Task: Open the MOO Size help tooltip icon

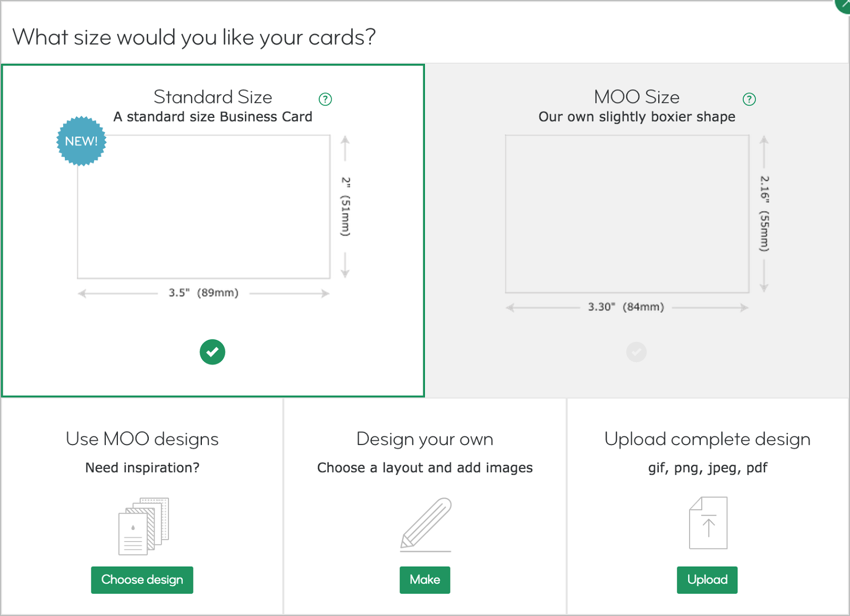Action: tap(749, 99)
